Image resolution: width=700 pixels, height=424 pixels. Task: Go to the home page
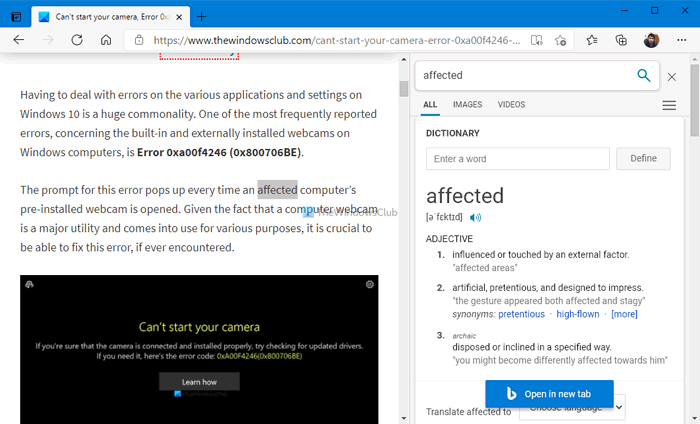point(106,40)
